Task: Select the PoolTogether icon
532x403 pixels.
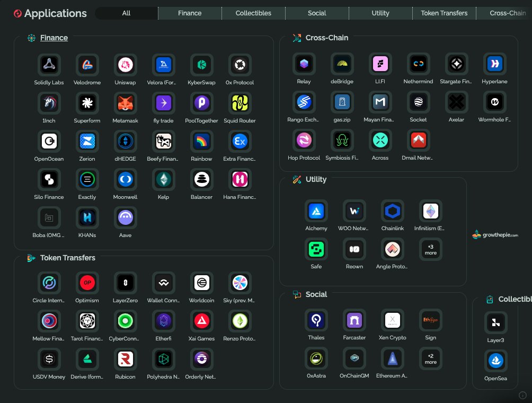Action: tap(201, 103)
